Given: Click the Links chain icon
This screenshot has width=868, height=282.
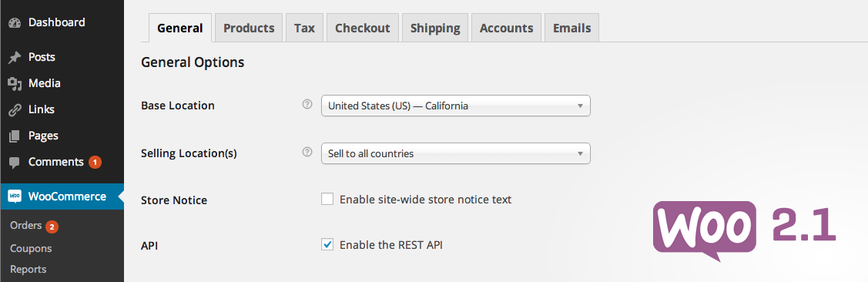Looking at the screenshot, I should coord(15,109).
